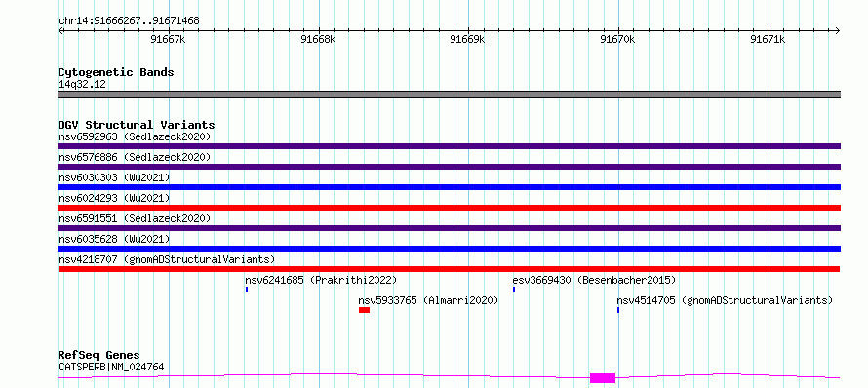Select the nsv6024293 red variant bar
Image resolution: width=868 pixels, height=388 pixels.
click(449, 208)
